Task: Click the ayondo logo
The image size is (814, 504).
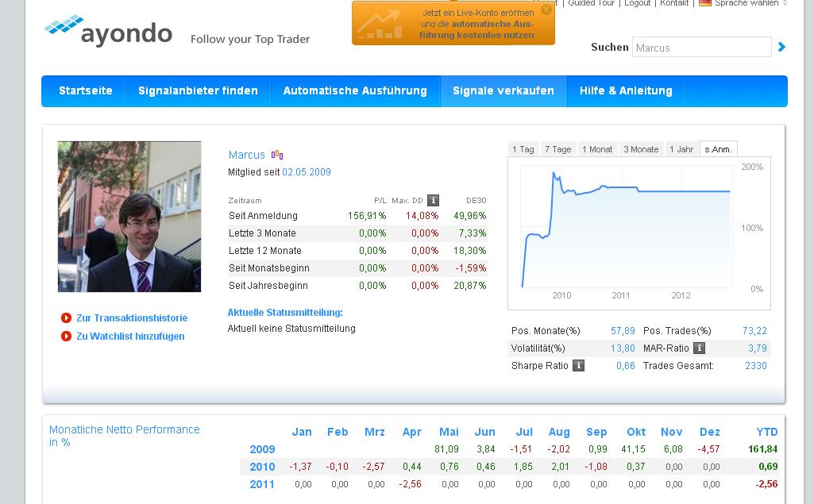Action: coord(109,32)
